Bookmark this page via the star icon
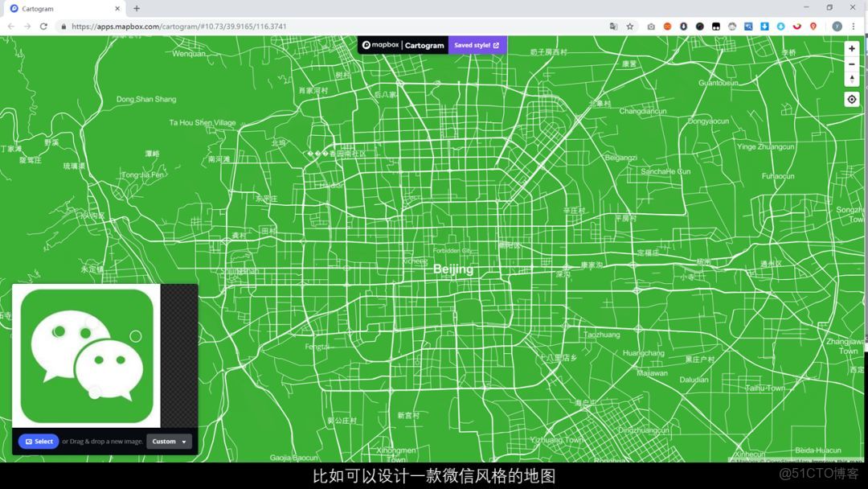This screenshot has height=489, width=868. (x=629, y=26)
